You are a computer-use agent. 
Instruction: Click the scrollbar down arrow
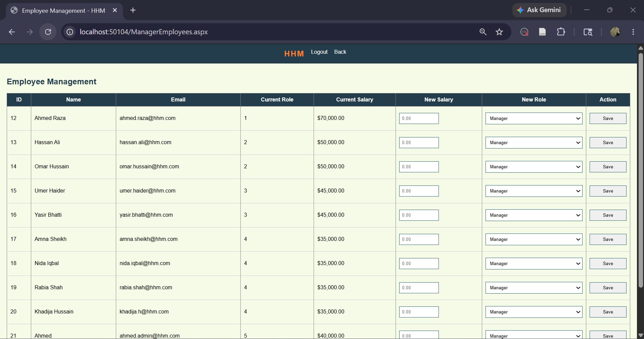(641, 335)
